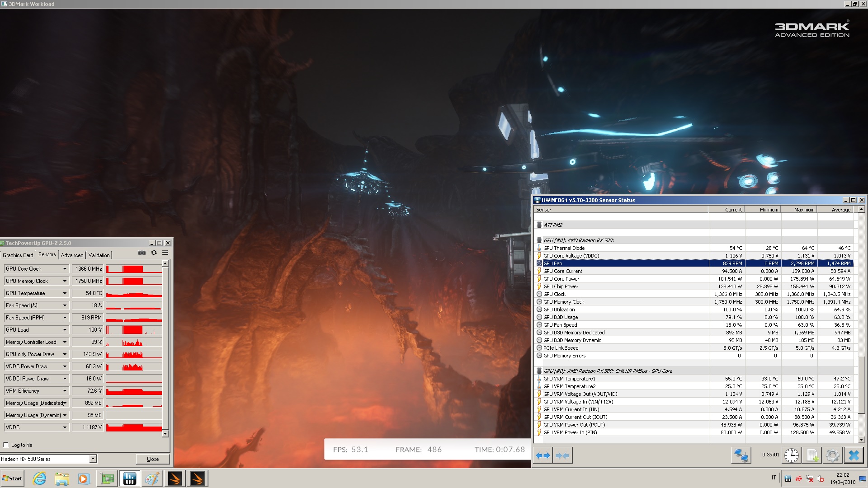868x488 pixels.
Task: Select PCIe Link Speed row
Action: point(693,348)
